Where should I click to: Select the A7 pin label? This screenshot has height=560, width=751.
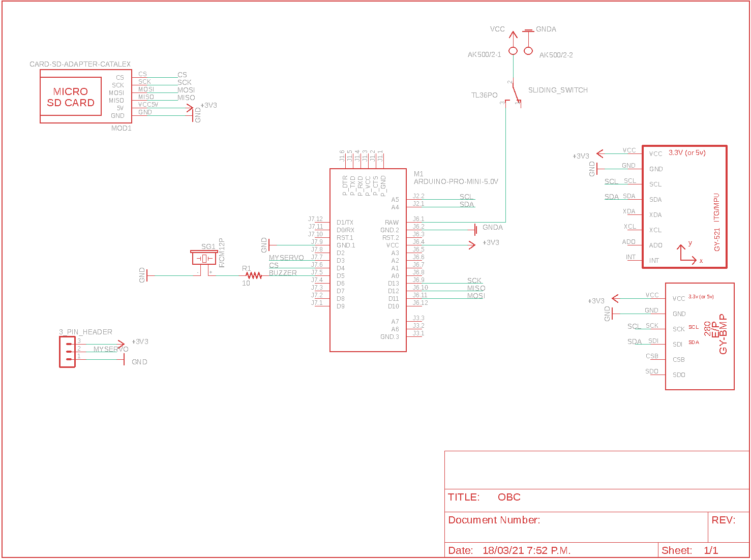point(395,321)
